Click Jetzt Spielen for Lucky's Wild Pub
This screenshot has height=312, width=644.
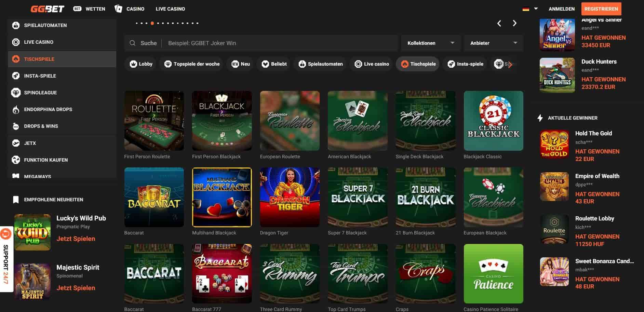pos(76,239)
